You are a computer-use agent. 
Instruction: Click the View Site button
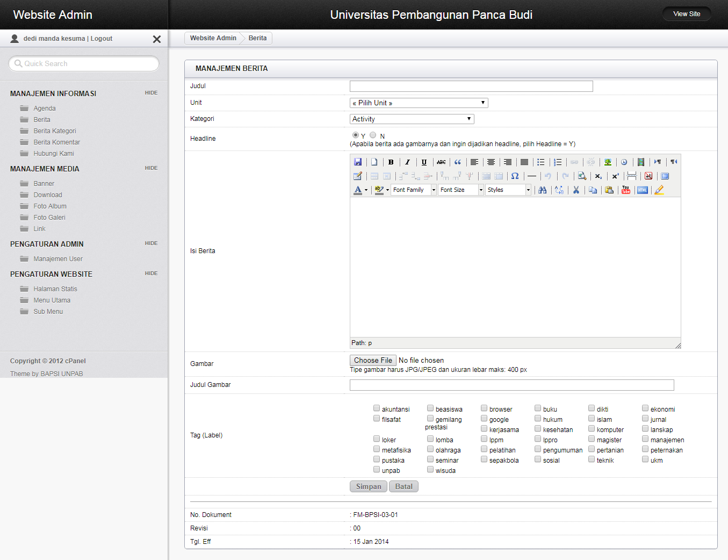coord(686,14)
